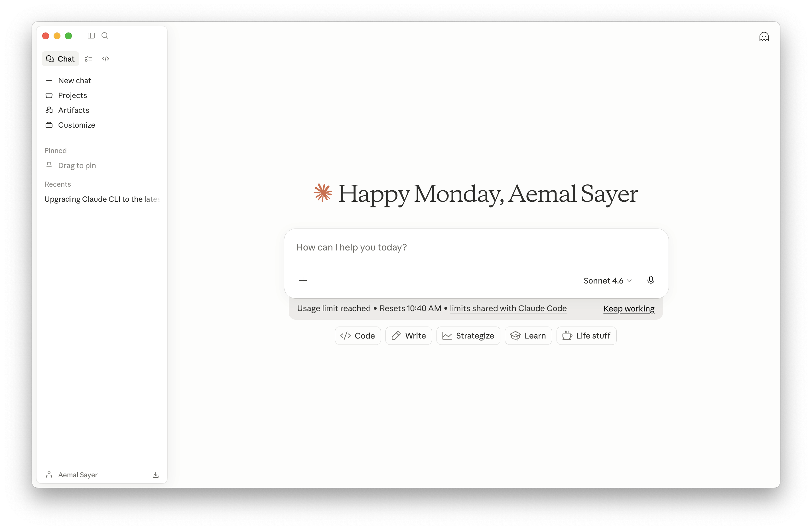Open search with magnifier icon
Image resolution: width=812 pixels, height=530 pixels.
pyautogui.click(x=105, y=36)
